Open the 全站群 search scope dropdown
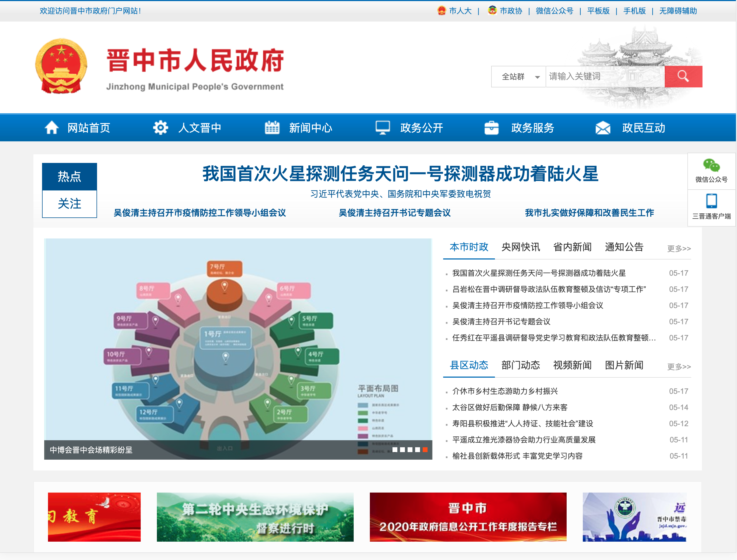The width and height of the screenshot is (737, 560). click(x=518, y=76)
